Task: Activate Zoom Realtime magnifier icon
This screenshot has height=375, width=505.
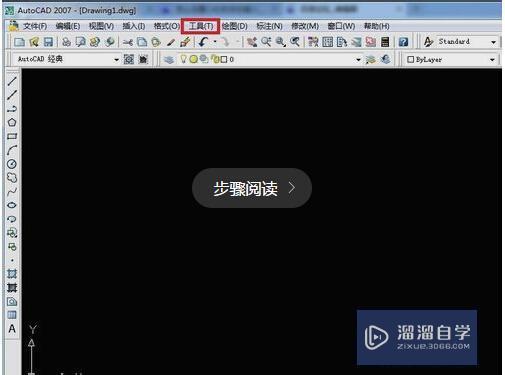Action: [266, 42]
